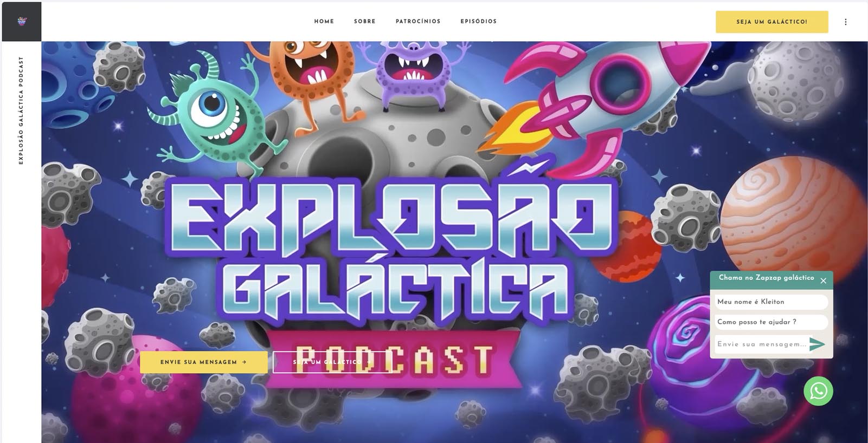Viewport: 868px width, 443px height.
Task: Open the three-dot more options menu
Action: (x=845, y=22)
